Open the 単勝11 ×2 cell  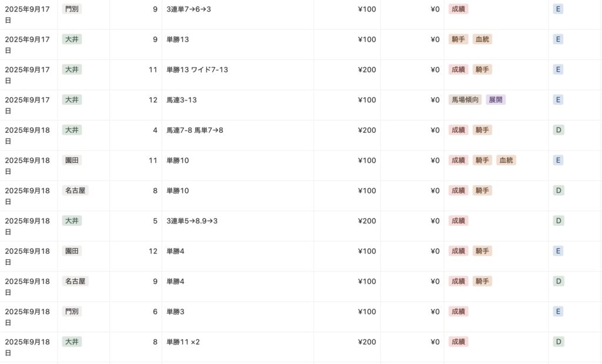coord(183,342)
